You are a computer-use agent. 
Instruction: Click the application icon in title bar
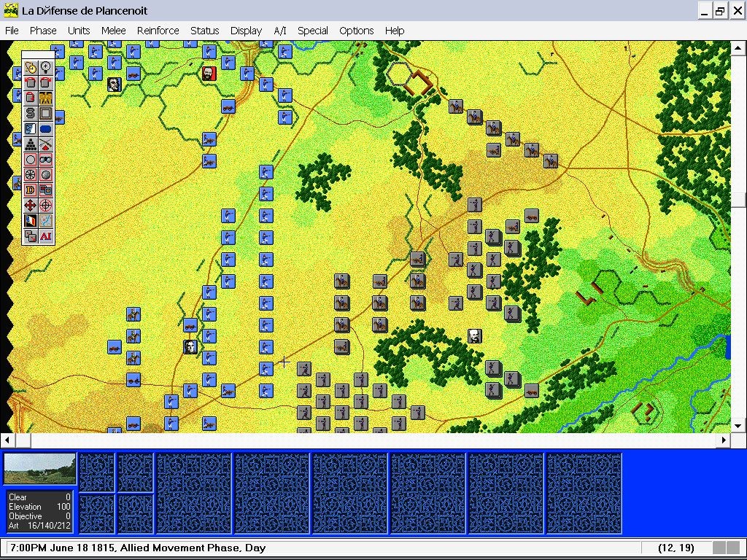pos(11,10)
